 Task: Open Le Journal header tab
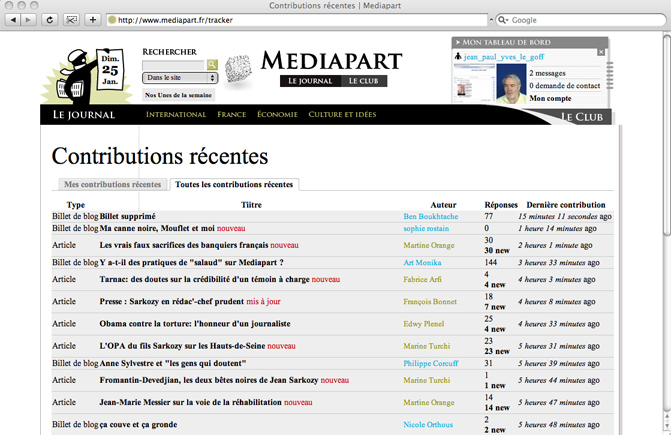point(310,81)
